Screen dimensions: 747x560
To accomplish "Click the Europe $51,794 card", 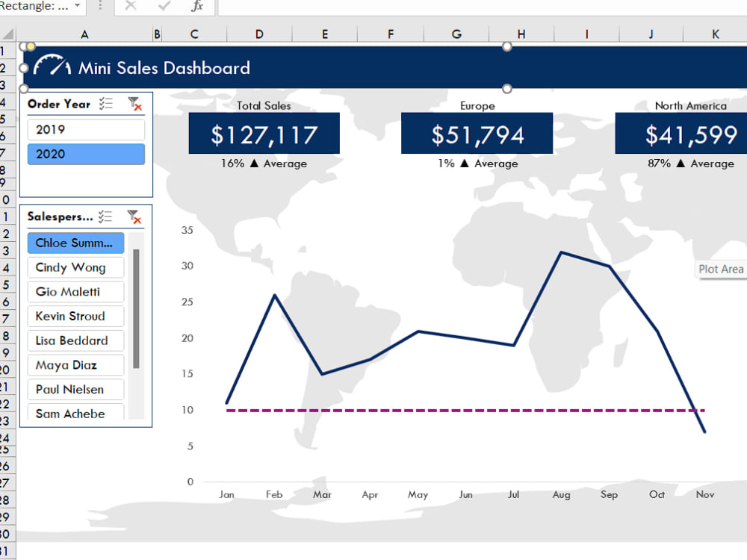I will [x=477, y=134].
